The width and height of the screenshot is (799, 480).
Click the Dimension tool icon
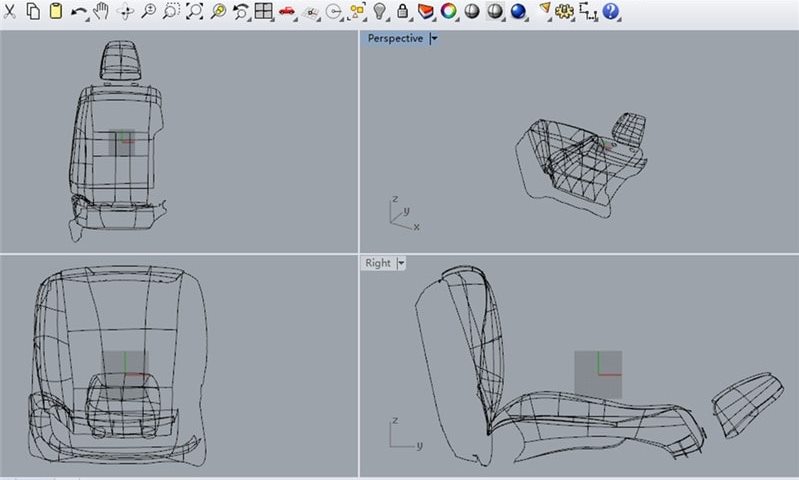click(588, 11)
